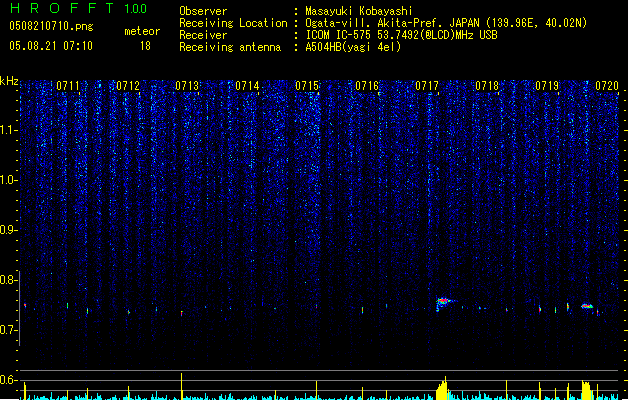
Task: Select the file name 0508210710.png
Action: coord(51,26)
